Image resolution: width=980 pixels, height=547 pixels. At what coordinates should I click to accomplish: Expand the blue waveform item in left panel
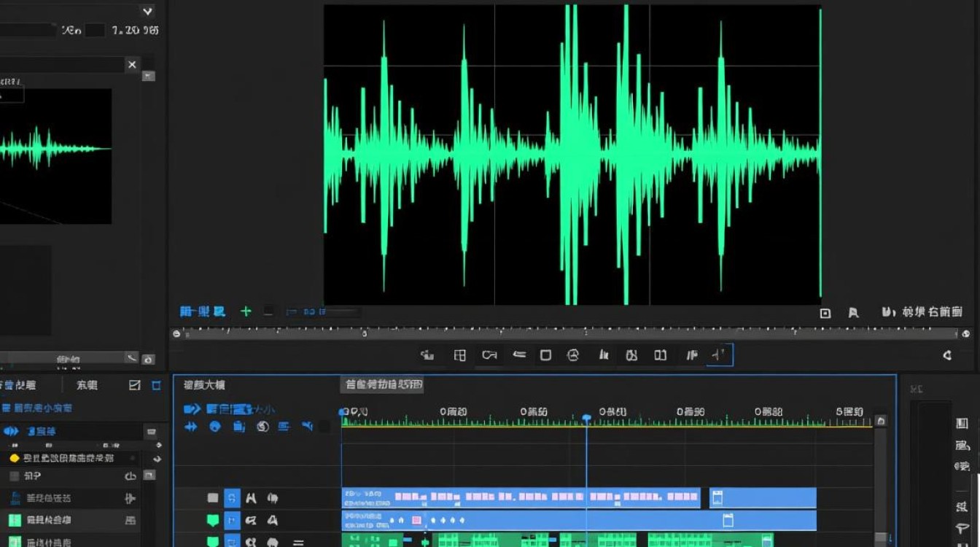coord(11,431)
